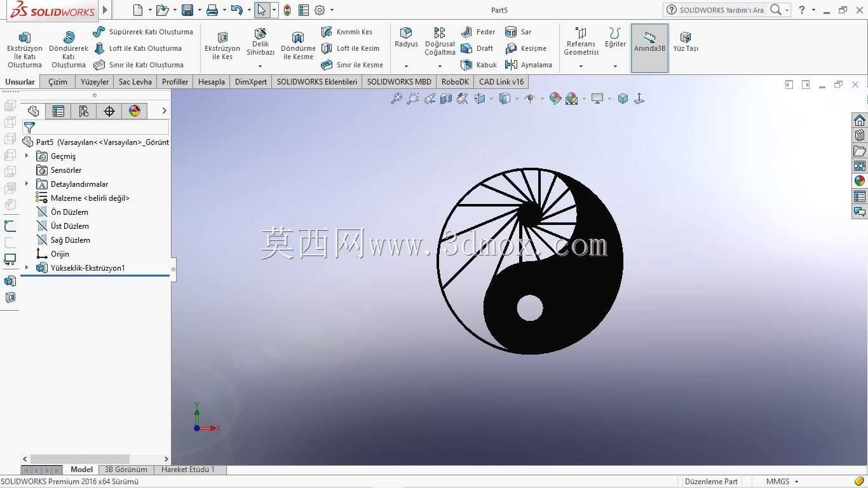The height and width of the screenshot is (488, 868).
Task: Expand Delik Sihirbazı dropdown arrow
Action: click(x=260, y=66)
